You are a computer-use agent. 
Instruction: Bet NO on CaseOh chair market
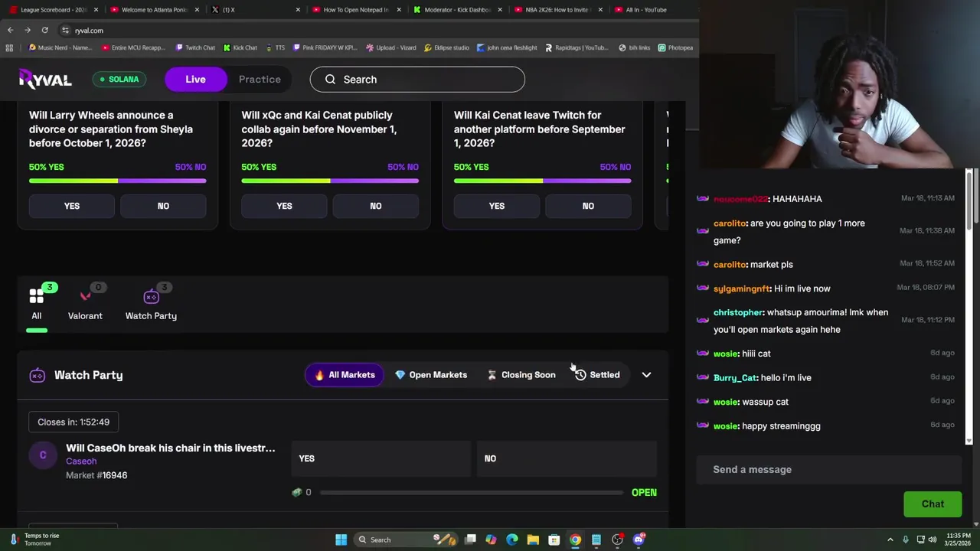(x=567, y=458)
